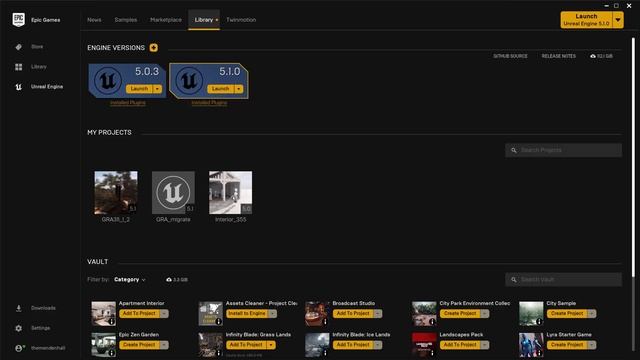Open the Landscapes Pack thumbnail
Image resolution: width=640 pixels, height=360 pixels.
[424, 345]
